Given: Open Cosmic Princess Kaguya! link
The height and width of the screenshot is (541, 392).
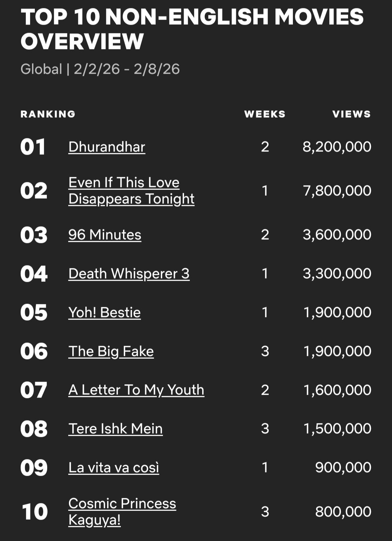Looking at the screenshot, I should point(122,512).
